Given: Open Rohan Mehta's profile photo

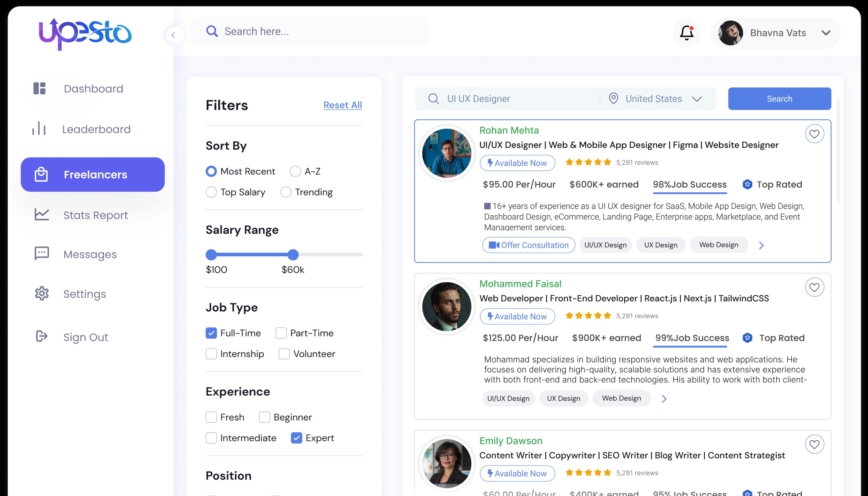Looking at the screenshot, I should click(447, 153).
